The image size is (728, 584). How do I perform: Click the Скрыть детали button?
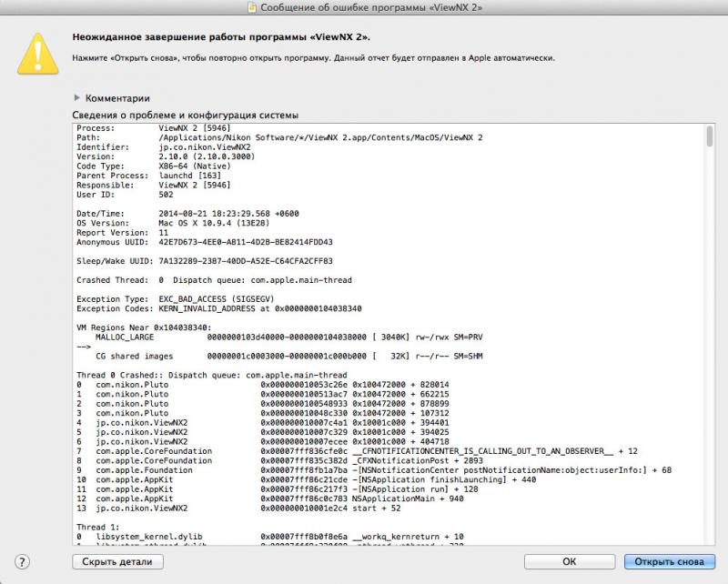coord(117,562)
